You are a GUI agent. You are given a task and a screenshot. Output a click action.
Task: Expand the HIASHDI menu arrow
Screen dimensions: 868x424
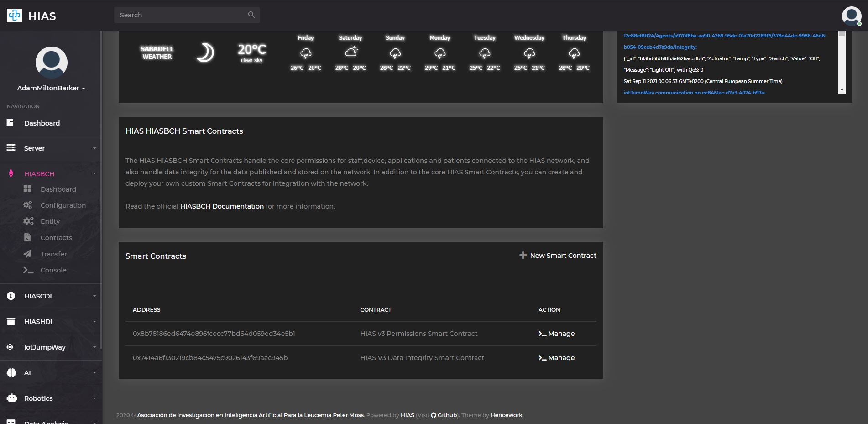coord(94,321)
